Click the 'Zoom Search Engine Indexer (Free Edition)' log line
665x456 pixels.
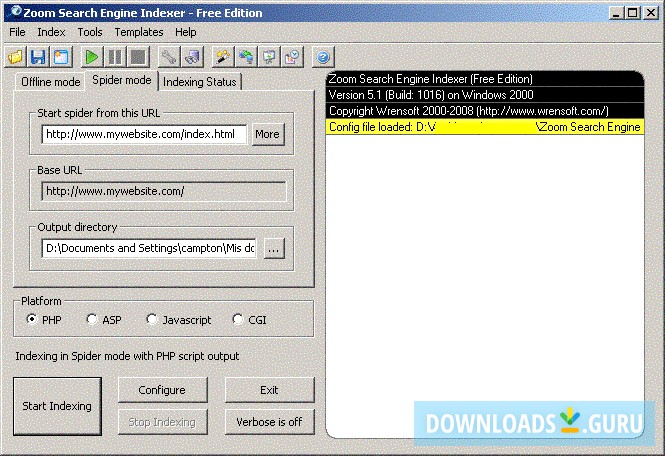[x=485, y=79]
